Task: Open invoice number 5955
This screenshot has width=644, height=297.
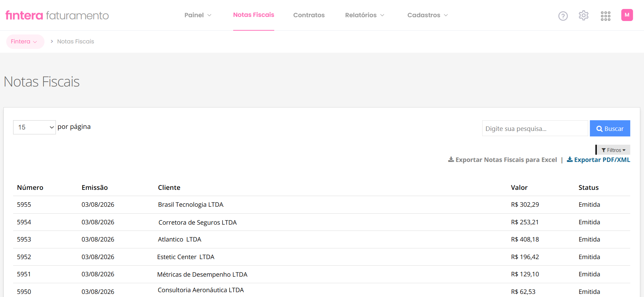Action: tap(24, 205)
